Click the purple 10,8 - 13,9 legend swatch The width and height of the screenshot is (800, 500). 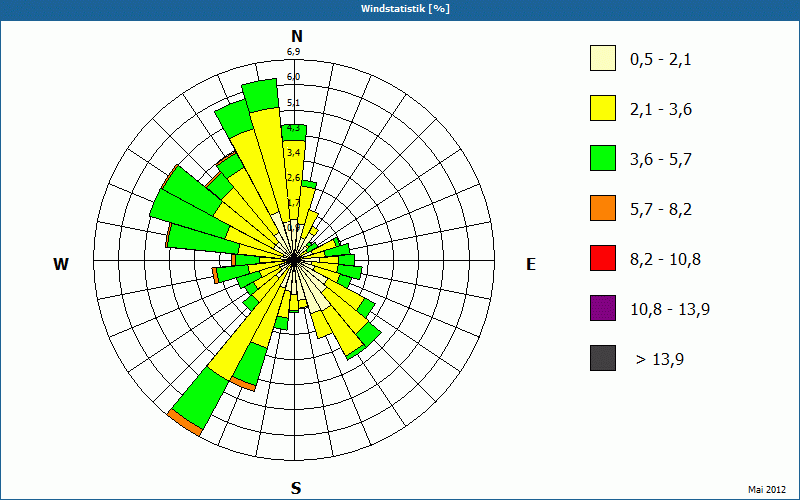(603, 308)
